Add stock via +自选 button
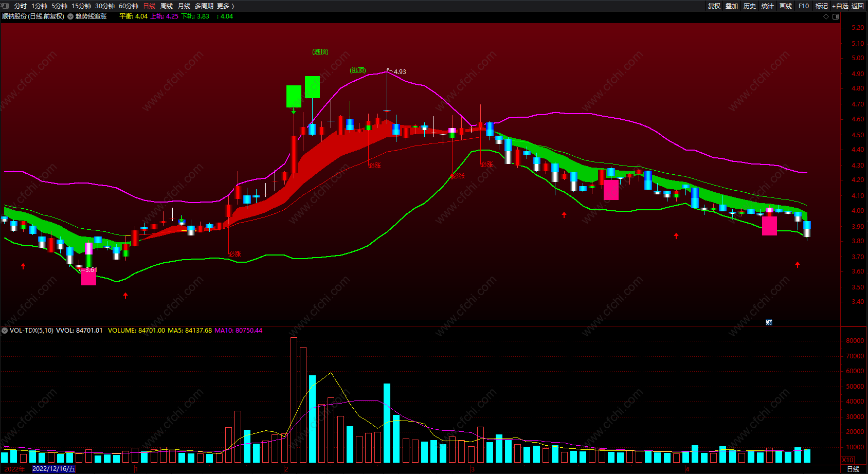The height and width of the screenshot is (474, 868). [840, 6]
